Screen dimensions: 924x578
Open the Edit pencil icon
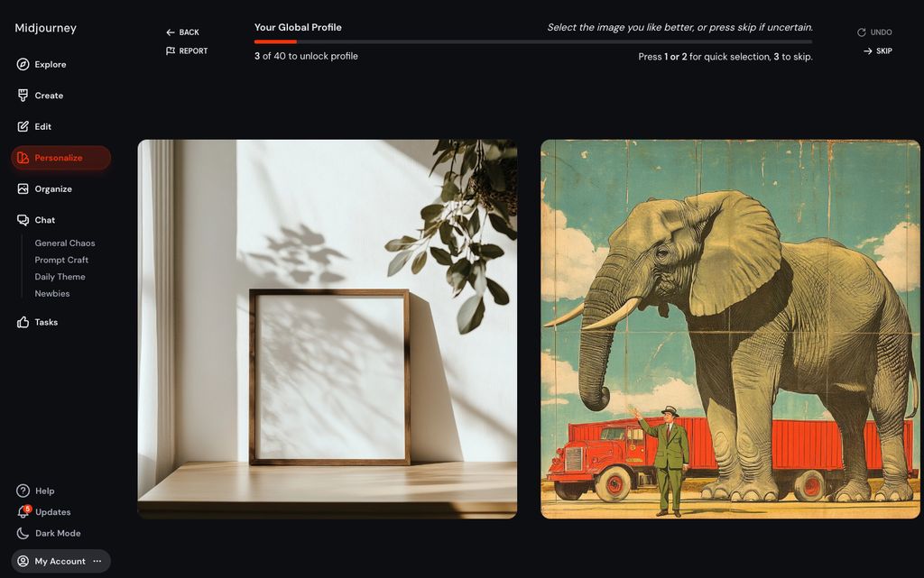[x=23, y=126]
